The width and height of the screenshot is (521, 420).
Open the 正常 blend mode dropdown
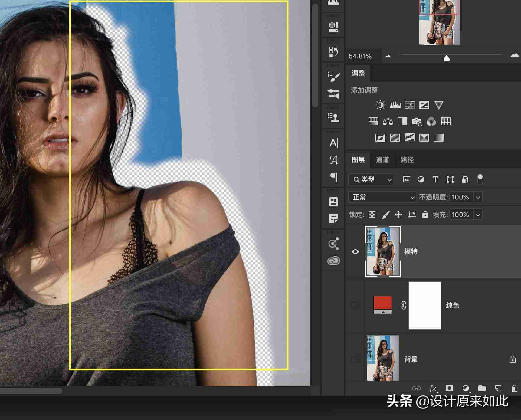tap(382, 197)
